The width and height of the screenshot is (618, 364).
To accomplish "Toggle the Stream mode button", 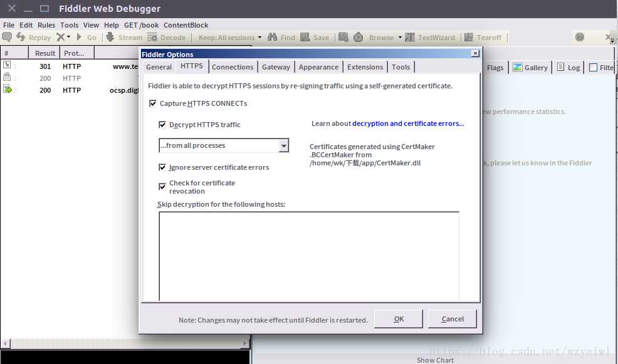I will coord(123,38).
